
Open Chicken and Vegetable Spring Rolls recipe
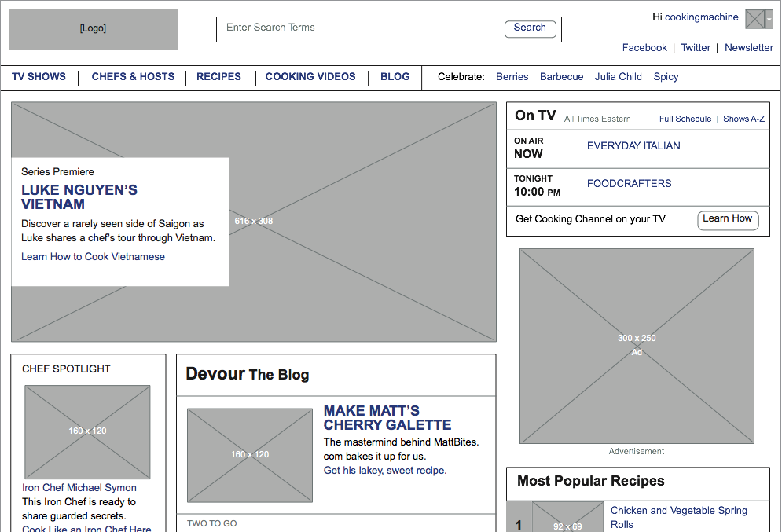[x=679, y=518]
